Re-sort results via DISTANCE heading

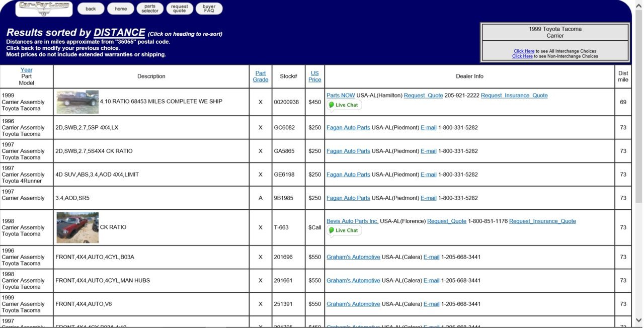[x=119, y=33]
